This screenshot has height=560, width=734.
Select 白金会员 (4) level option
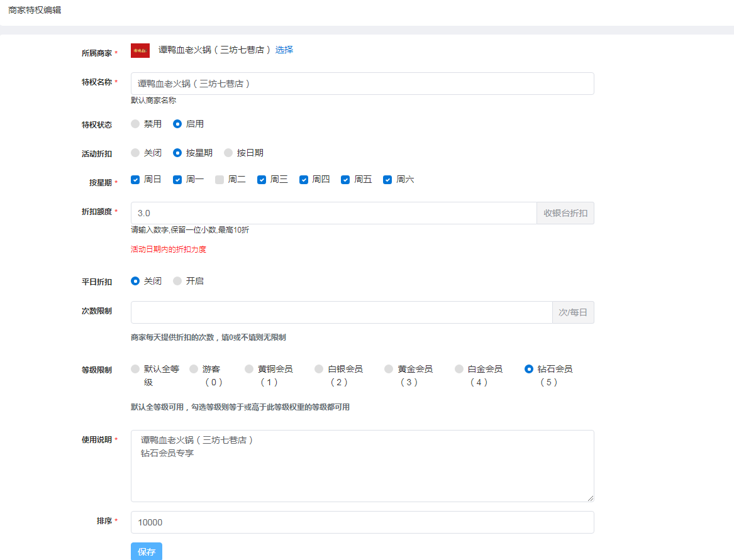tap(459, 369)
